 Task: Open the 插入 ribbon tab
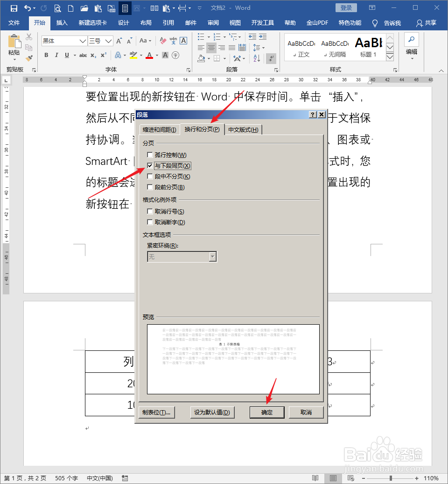click(62, 23)
